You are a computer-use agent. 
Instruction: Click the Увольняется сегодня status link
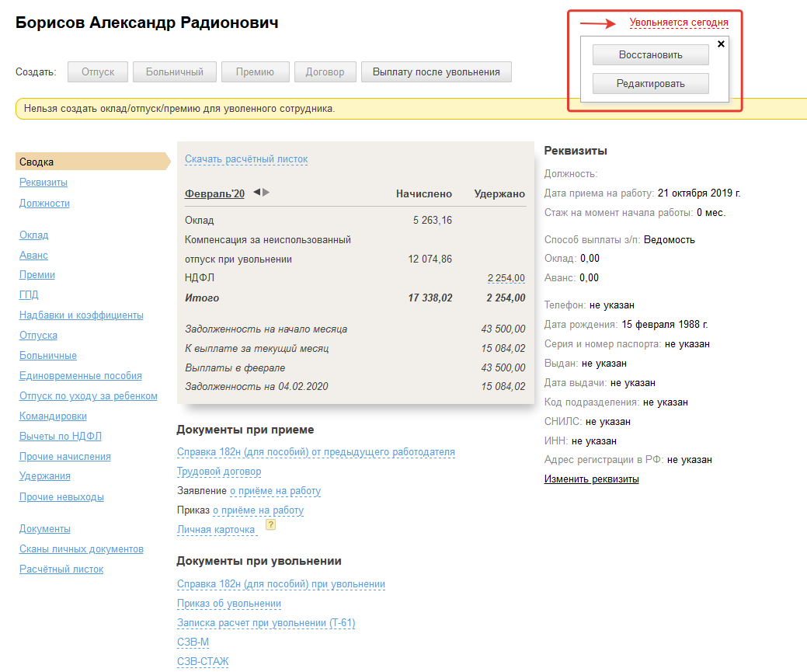679,23
